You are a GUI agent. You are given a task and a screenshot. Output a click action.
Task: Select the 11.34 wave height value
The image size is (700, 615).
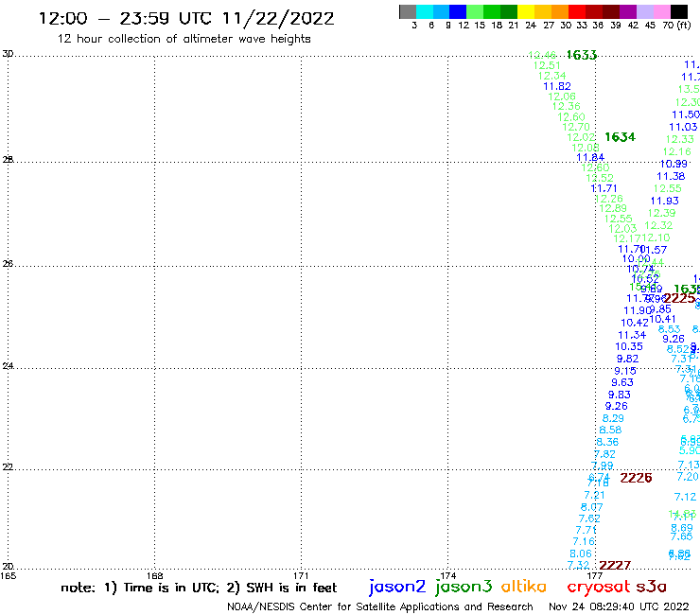(632, 335)
